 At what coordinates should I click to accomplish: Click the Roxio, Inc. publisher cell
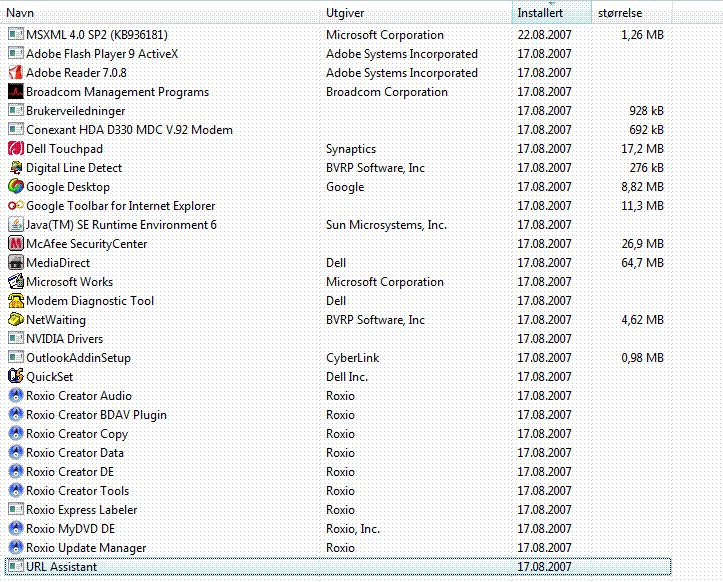[x=353, y=529]
